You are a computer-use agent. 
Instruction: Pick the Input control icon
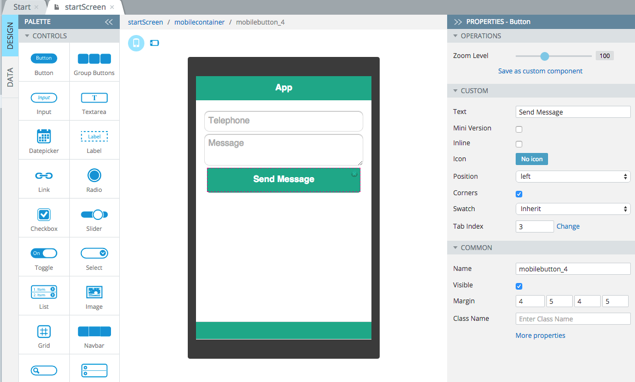(44, 98)
